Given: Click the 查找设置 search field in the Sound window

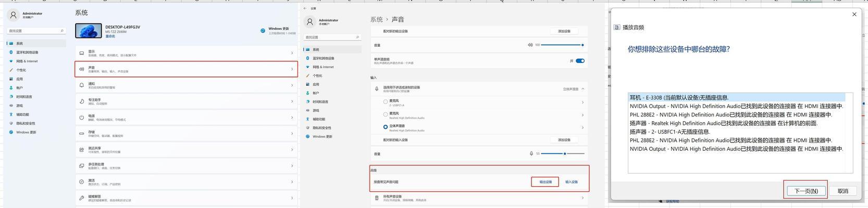Looking at the screenshot, I should pos(333,37).
